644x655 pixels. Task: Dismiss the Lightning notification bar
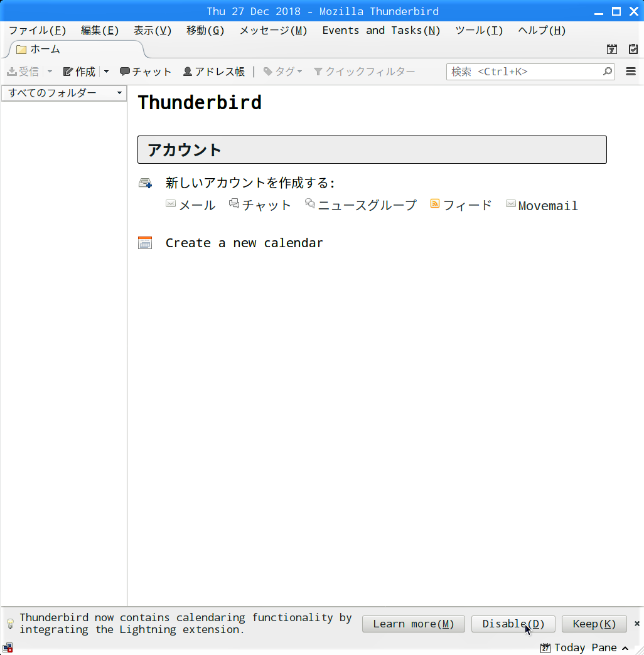pos(637,624)
